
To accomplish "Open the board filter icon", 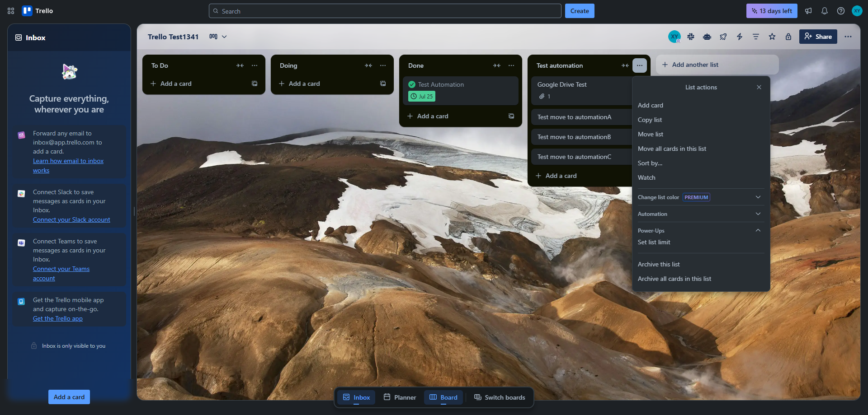I will 756,37.
